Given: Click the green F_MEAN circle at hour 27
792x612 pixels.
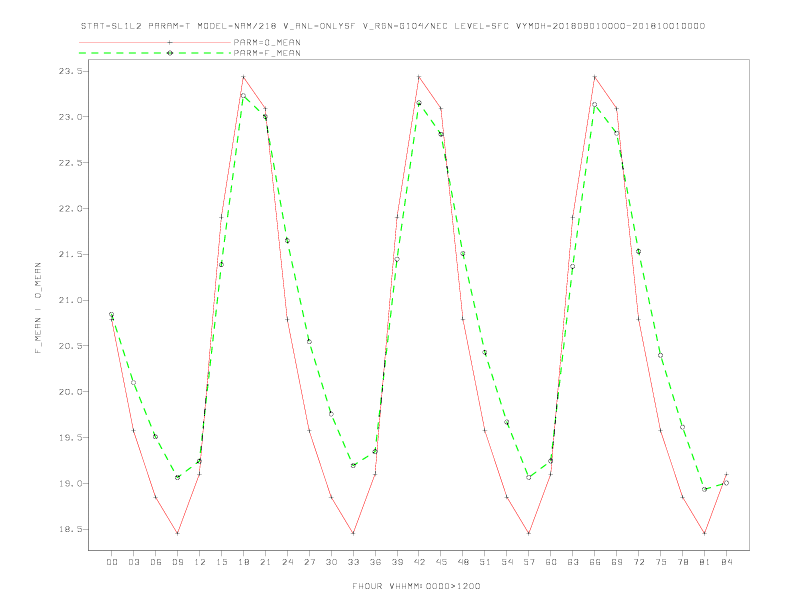Looking at the screenshot, I should (x=309, y=342).
